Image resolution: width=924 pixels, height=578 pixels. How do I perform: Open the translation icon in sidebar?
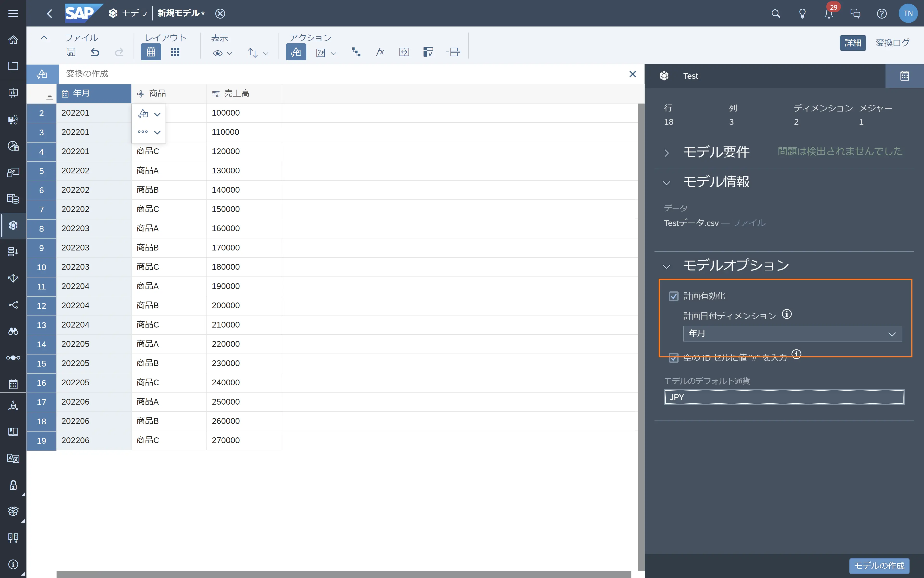click(13, 458)
